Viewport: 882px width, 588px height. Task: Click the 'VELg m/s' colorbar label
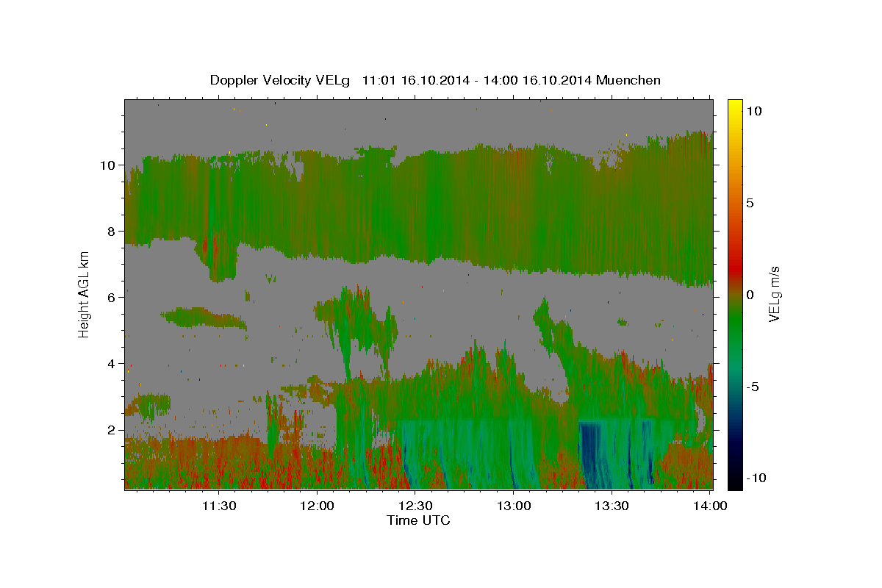[x=774, y=295]
